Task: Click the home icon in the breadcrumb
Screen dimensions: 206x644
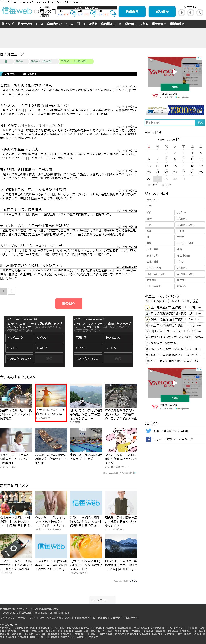Action: click(6, 61)
